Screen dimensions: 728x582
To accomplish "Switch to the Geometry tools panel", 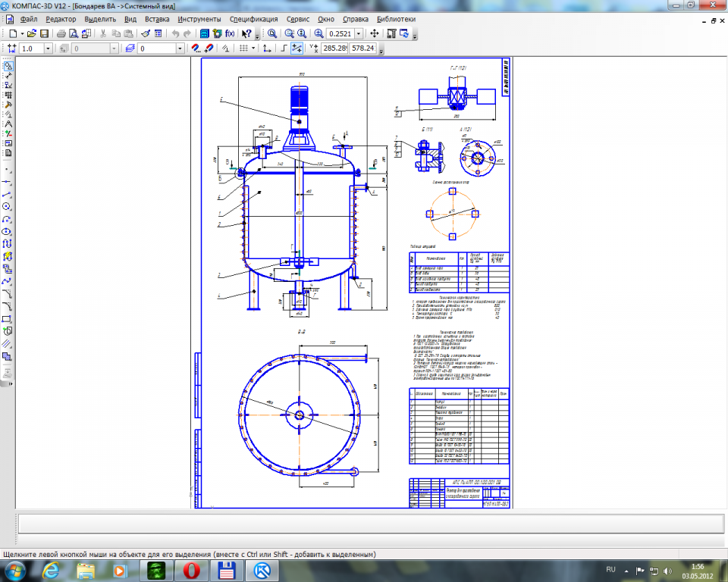I will pos(8,66).
